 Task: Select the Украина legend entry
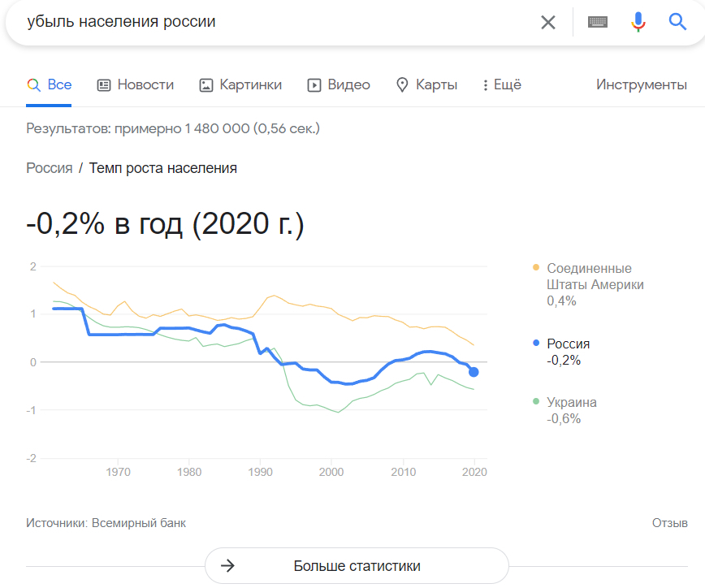click(x=571, y=403)
